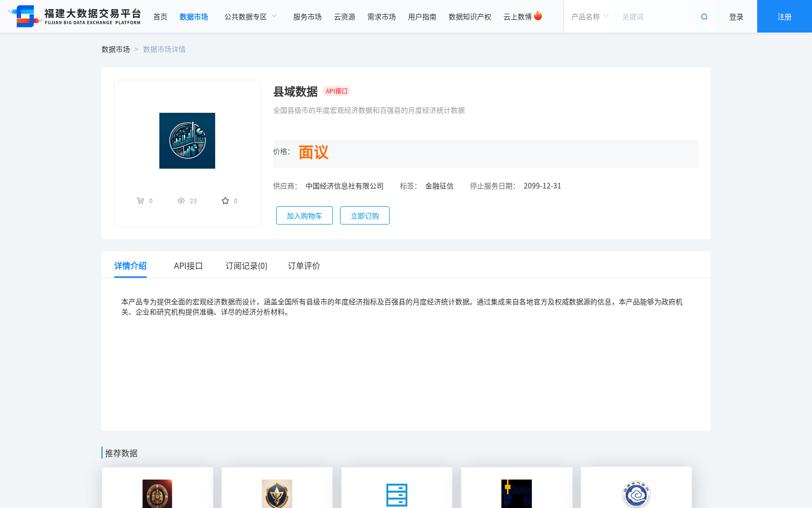
Task: Click the orange 面议 price text
Action: [314, 152]
